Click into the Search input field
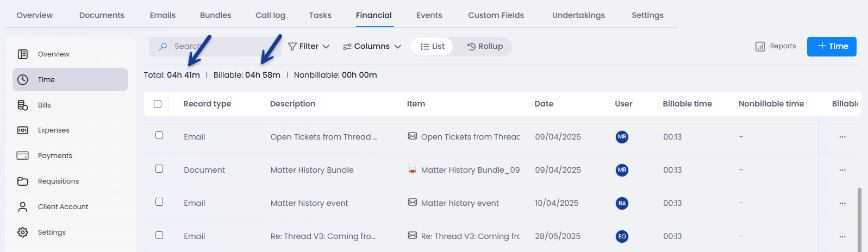 pos(217,47)
